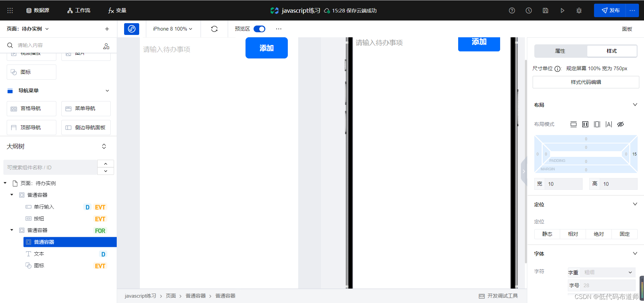Click the EVT badge on 图标 row
644x303 pixels.
100,266
